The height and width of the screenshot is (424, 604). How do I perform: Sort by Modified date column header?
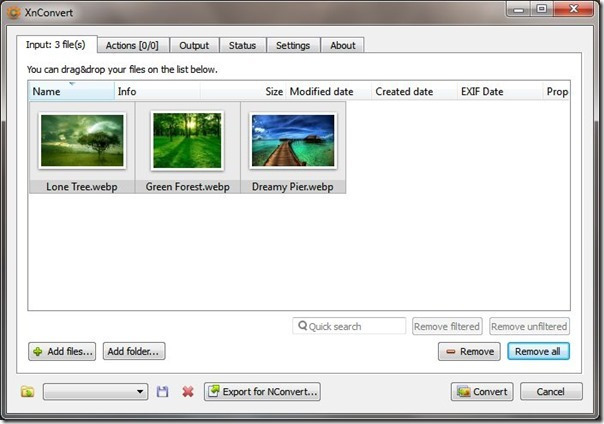pos(329,91)
